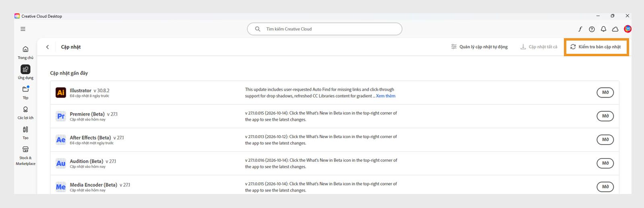
Task: Click Mở for Audition (Beta)
Action: pos(605,163)
